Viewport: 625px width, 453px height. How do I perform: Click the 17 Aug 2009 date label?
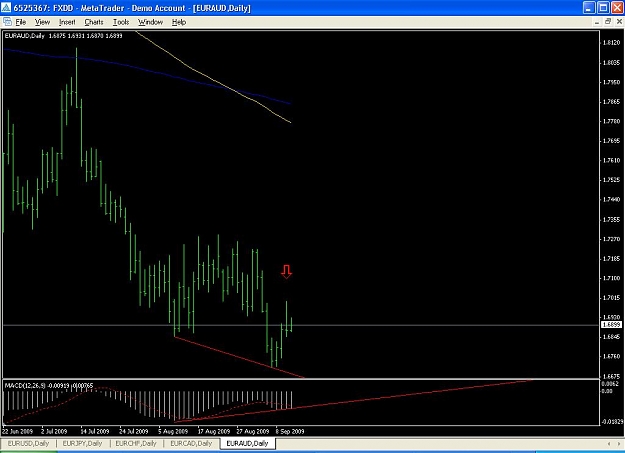214,431
